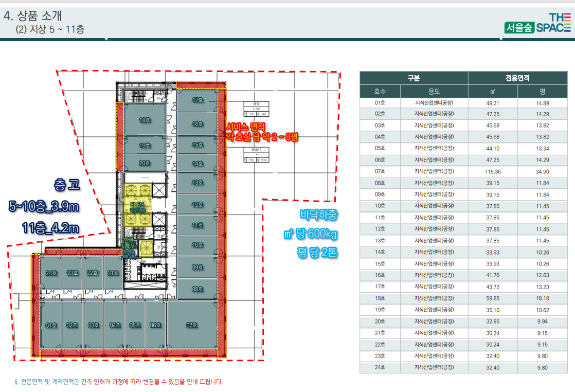Image resolution: width=575 pixels, height=392 pixels.
Task: Click the '18.10' pyeong cell
Action: 543,298
